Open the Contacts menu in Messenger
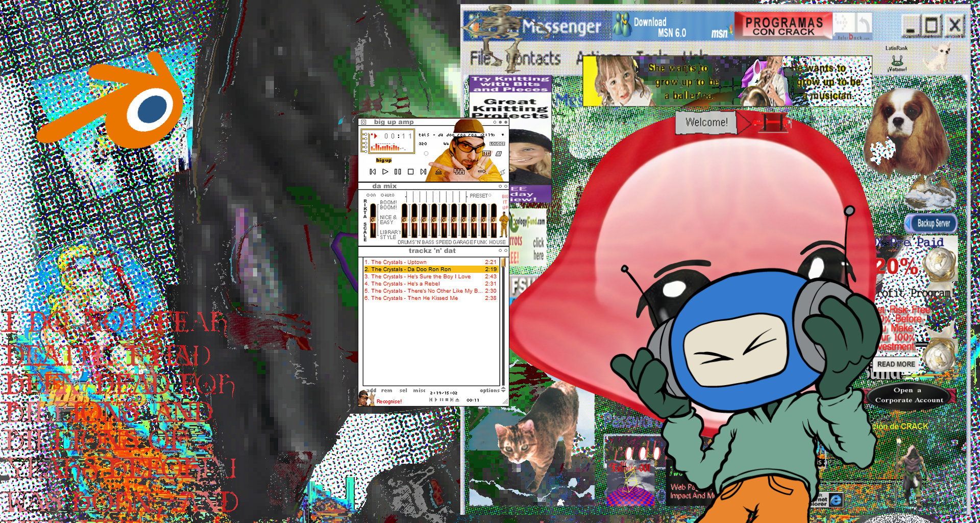Screen dimensions: 980x523 click(534, 58)
